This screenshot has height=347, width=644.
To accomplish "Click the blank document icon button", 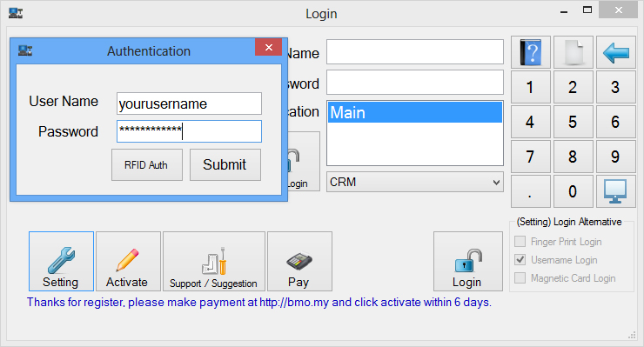I will 574,52.
